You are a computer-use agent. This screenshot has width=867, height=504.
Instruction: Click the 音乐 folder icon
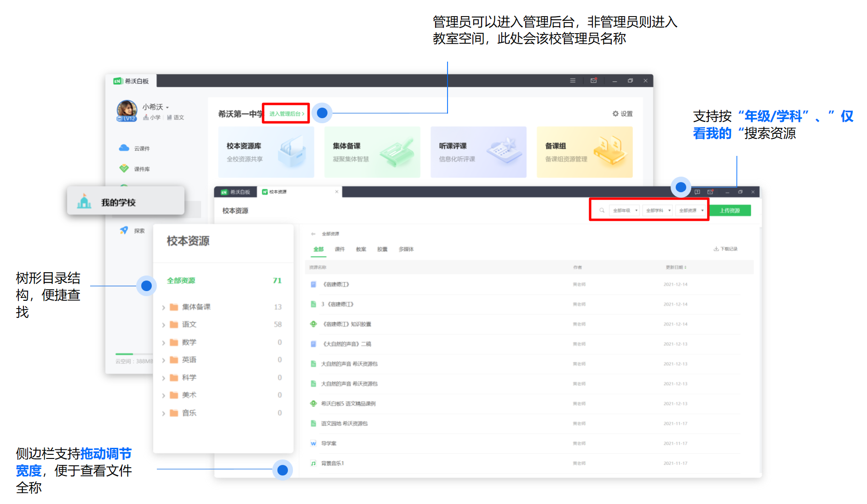coord(174,413)
